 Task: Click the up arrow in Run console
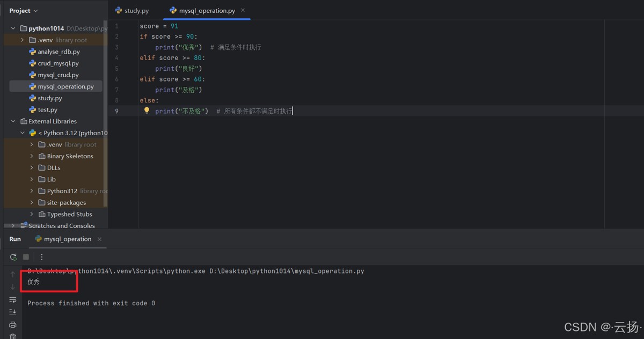[x=13, y=275]
